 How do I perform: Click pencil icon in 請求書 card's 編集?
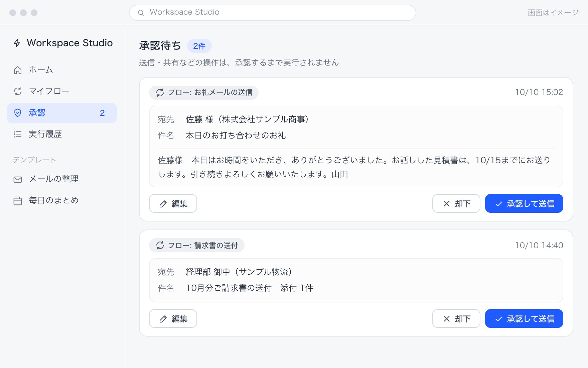[x=163, y=319]
